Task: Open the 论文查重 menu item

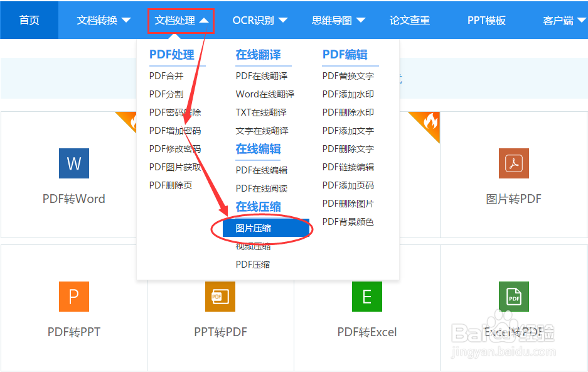Action: pyautogui.click(x=410, y=19)
